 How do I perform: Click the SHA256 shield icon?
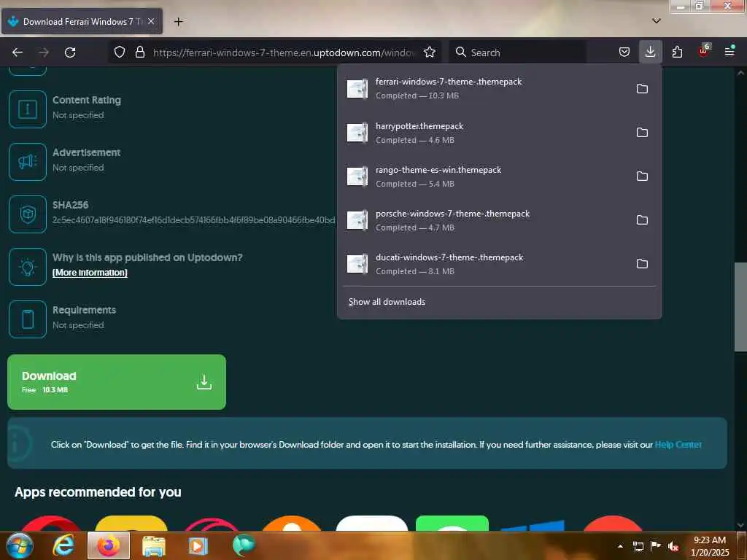point(28,214)
